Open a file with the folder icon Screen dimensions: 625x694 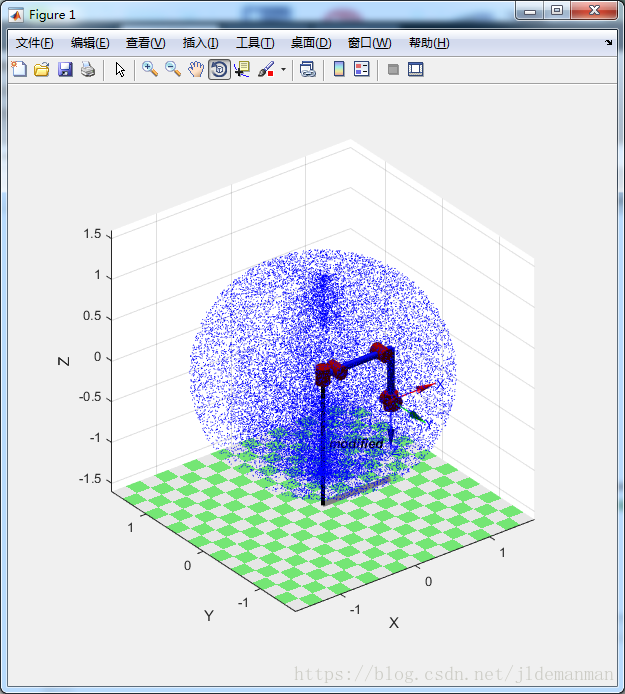coord(42,69)
